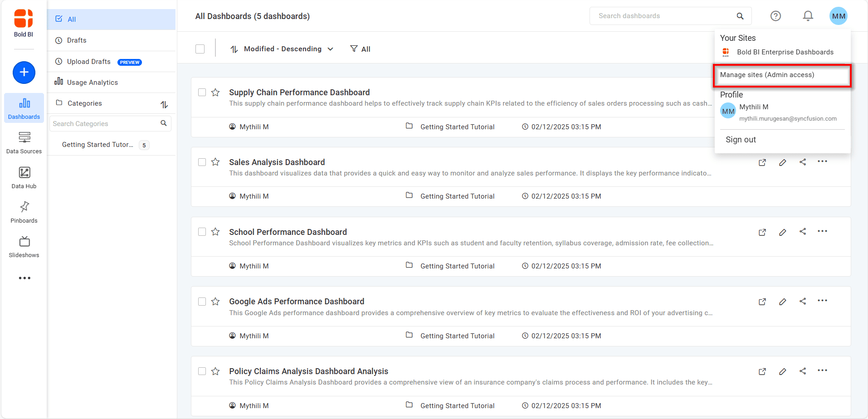Click Manage sites (Admin access)
This screenshot has height=419, width=868.
click(767, 74)
